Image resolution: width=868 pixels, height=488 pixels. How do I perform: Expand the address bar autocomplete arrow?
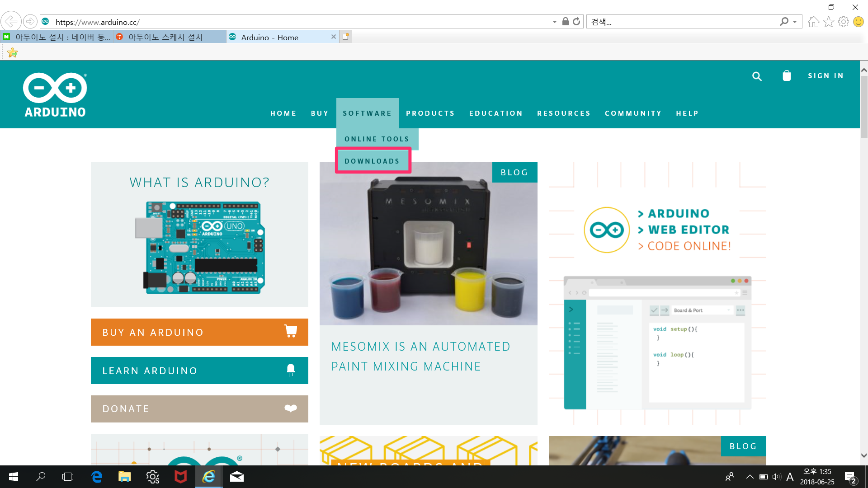click(x=555, y=21)
